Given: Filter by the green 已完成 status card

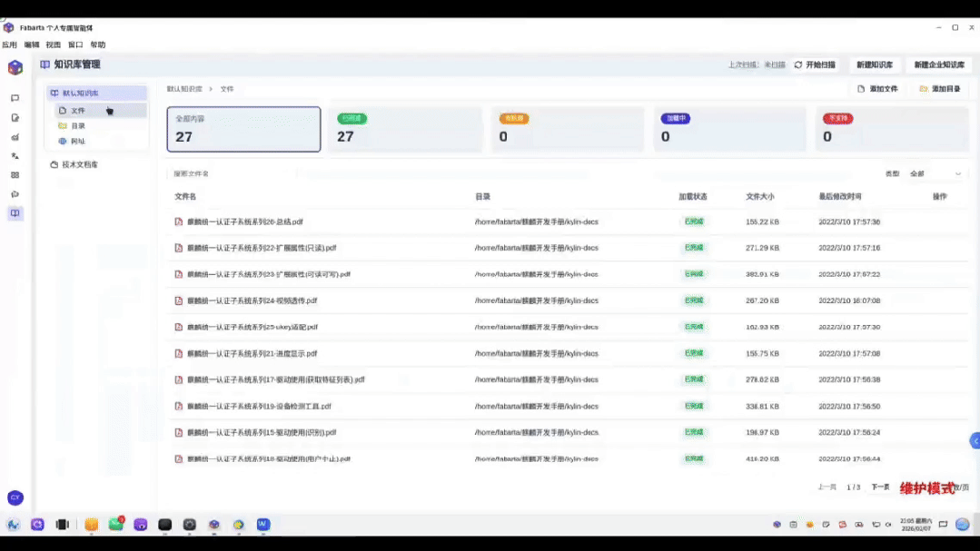Looking at the screenshot, I should tap(405, 129).
